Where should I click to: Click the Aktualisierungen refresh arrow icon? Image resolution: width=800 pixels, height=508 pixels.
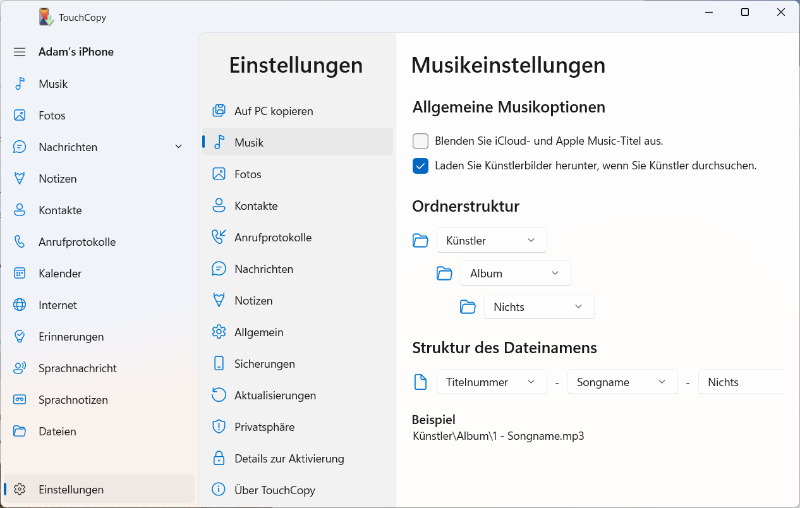point(219,395)
